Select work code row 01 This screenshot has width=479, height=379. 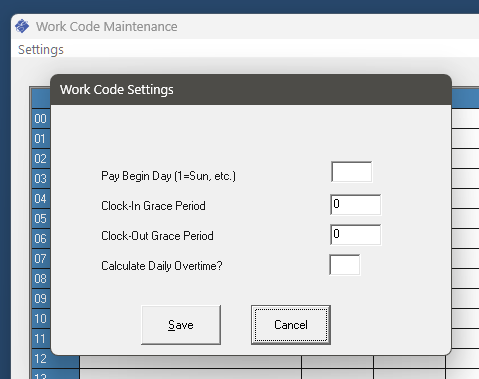pyautogui.click(x=41, y=139)
